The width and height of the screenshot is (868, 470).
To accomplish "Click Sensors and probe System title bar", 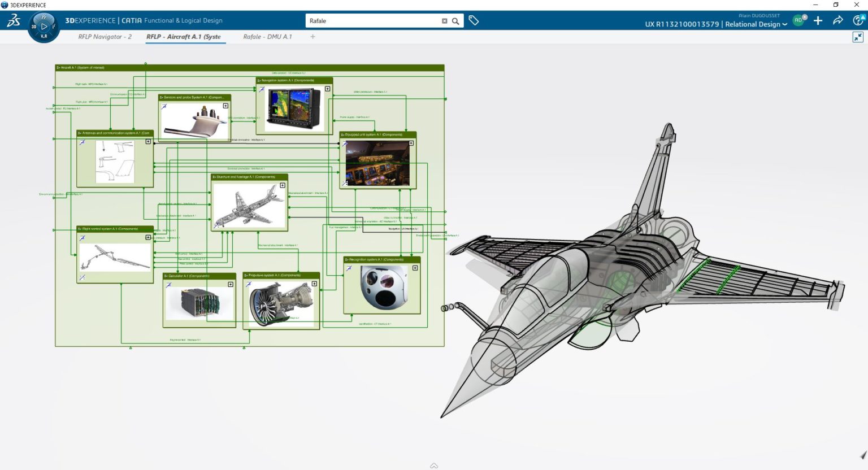I will pyautogui.click(x=194, y=97).
